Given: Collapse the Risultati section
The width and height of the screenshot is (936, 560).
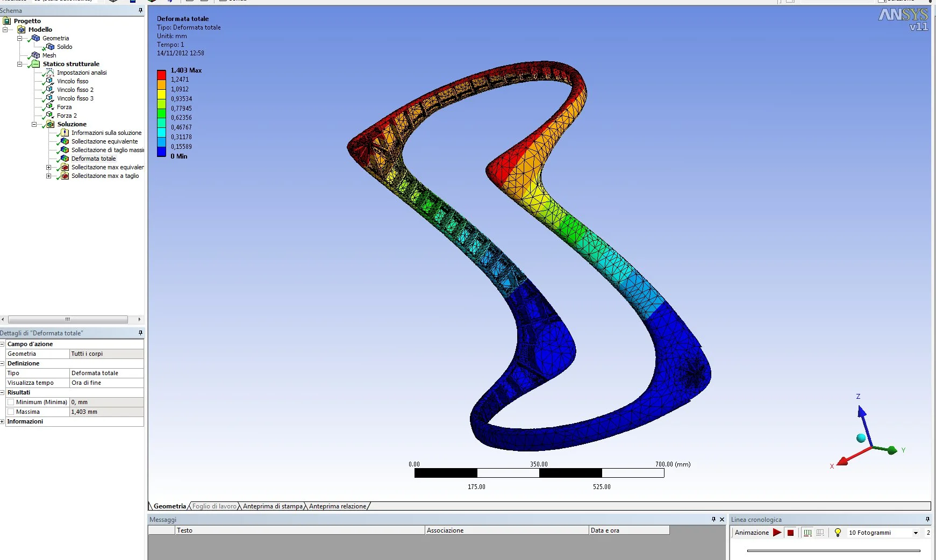Looking at the screenshot, I should [2, 392].
